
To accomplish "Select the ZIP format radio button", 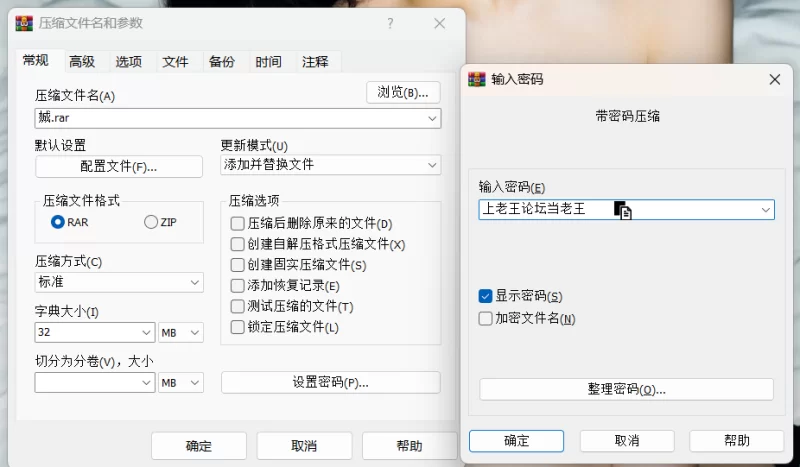I will 151,222.
